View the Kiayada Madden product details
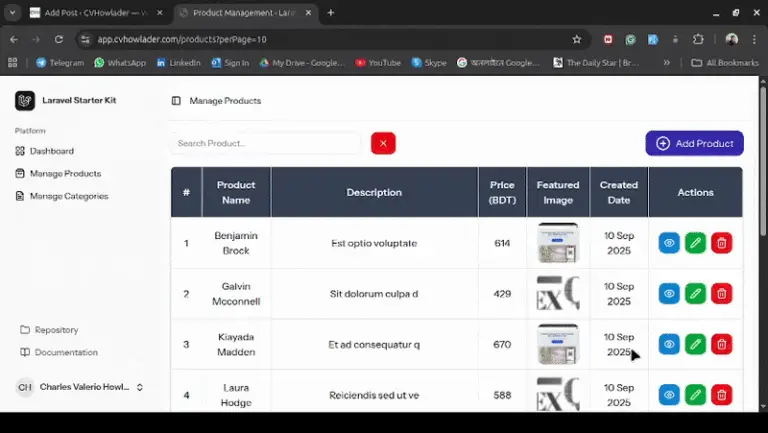The height and width of the screenshot is (433, 768). coord(669,344)
